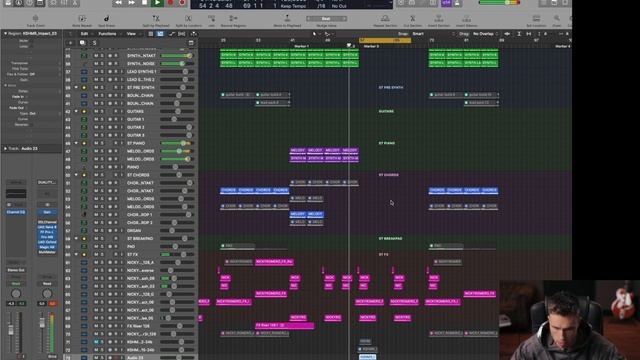Click the Fast Forward transport button
The width and height of the screenshot is (640, 360).
[131, 3]
